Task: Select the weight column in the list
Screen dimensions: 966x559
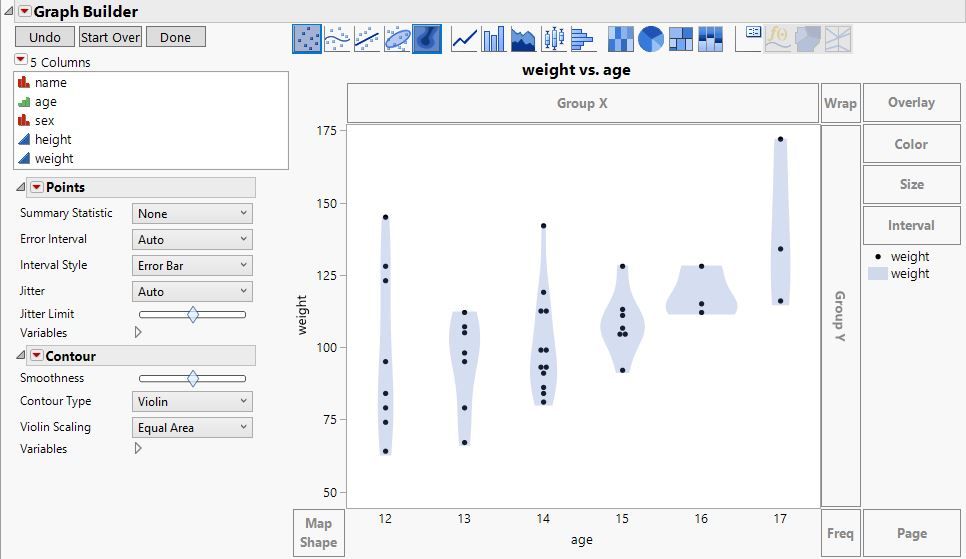Action: click(54, 158)
